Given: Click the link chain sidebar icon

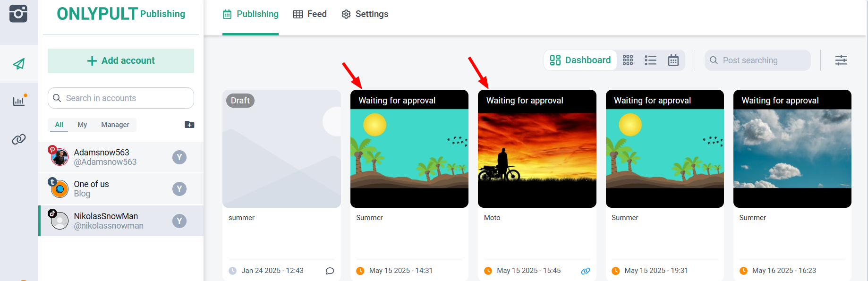Looking at the screenshot, I should pos(19,139).
